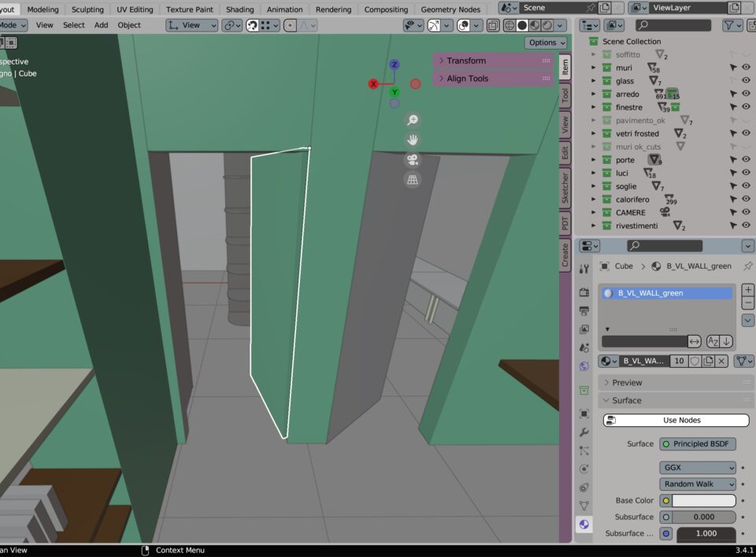Toggle visibility of the CAMERE collection
The image size is (756, 557).
point(745,213)
